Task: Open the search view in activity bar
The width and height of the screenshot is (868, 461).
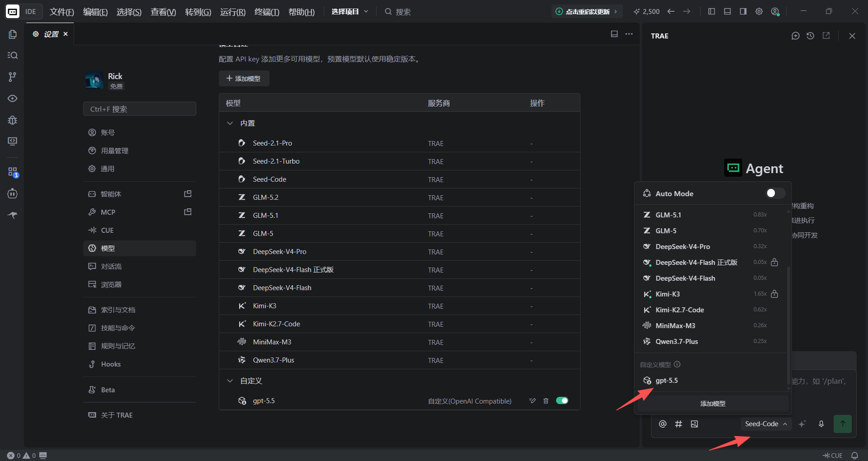Action: coord(13,55)
